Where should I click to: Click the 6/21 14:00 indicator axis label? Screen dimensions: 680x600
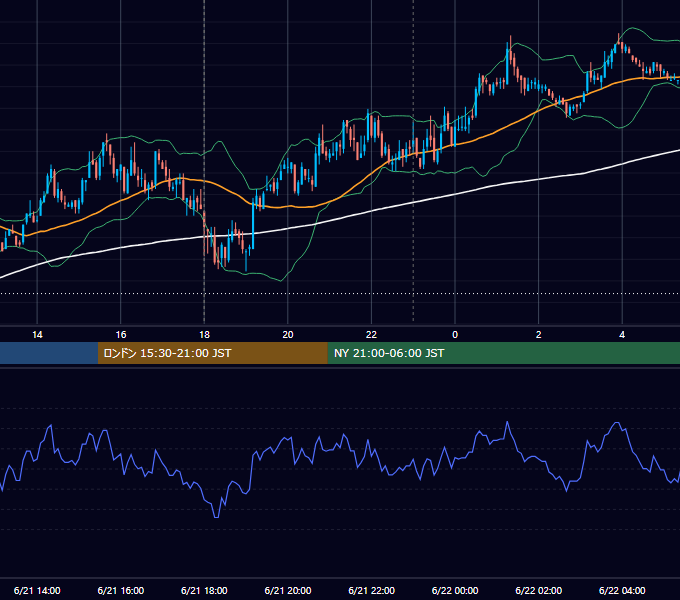tap(37, 590)
